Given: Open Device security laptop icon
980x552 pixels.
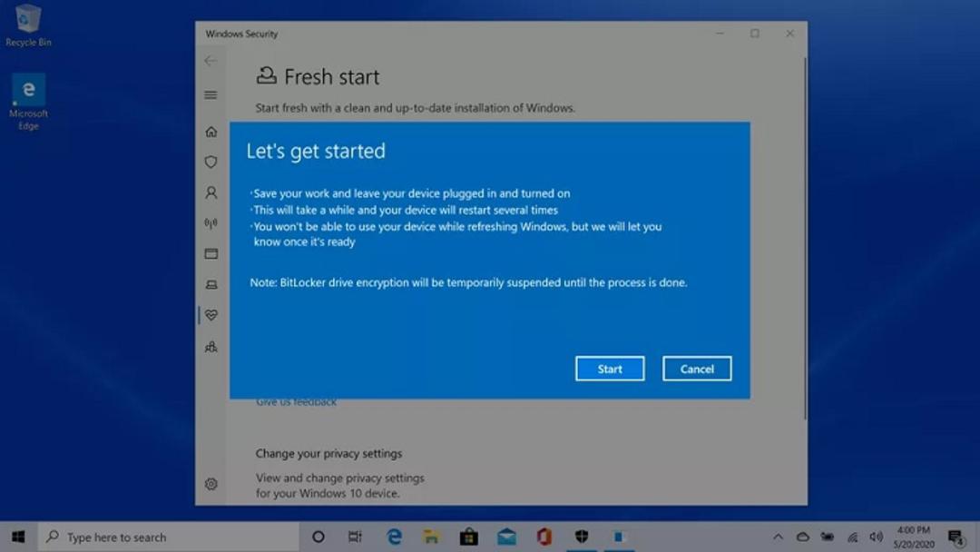Looking at the screenshot, I should click(x=211, y=284).
